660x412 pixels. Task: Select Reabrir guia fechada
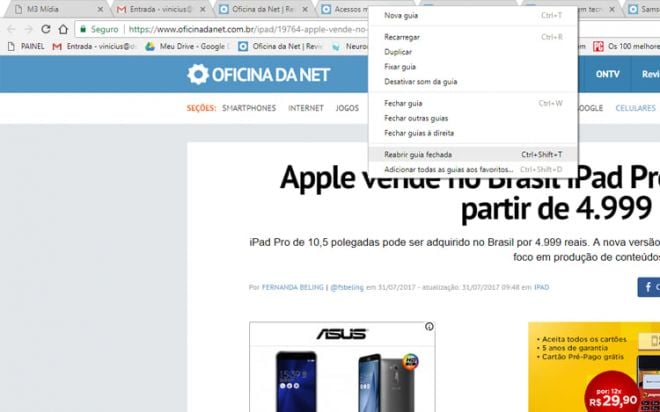(x=473, y=154)
